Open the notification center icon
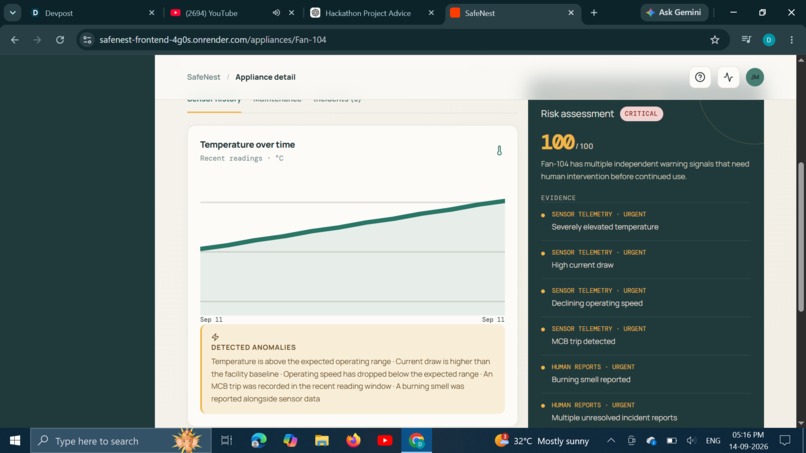This screenshot has height=453, width=806. pos(785,441)
